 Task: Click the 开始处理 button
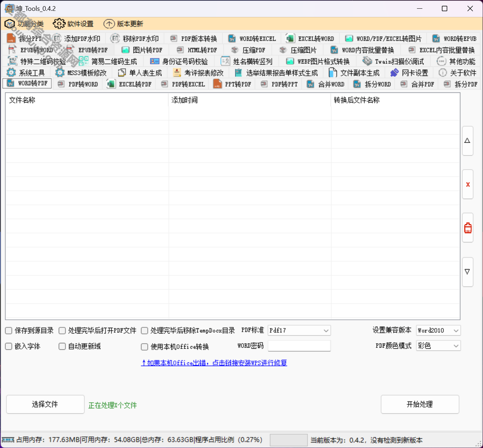click(x=420, y=404)
